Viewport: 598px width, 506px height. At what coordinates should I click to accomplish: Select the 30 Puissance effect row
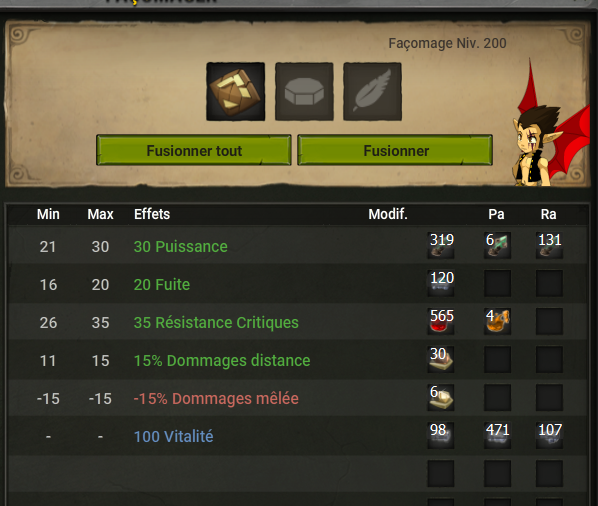click(297, 246)
